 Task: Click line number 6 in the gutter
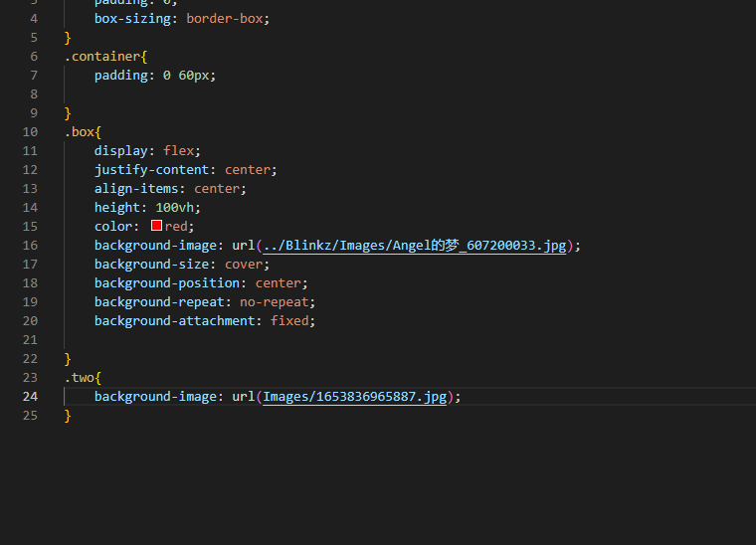pos(33,57)
